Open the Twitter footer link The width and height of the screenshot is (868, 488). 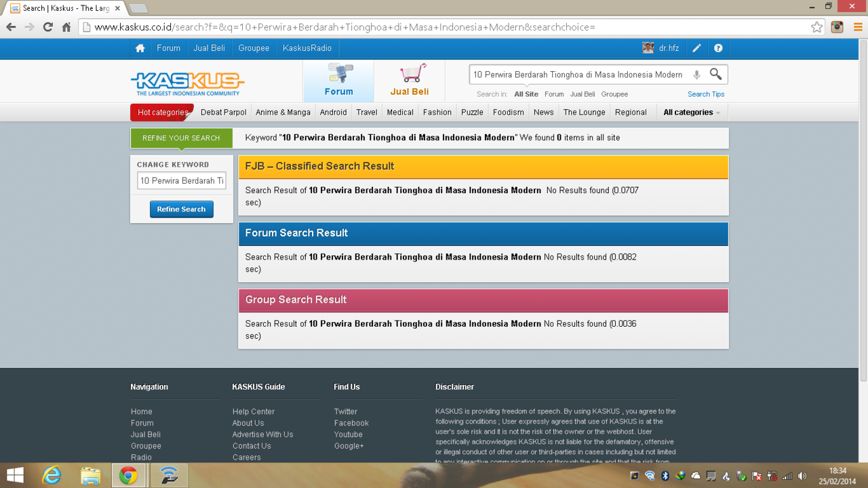[345, 411]
